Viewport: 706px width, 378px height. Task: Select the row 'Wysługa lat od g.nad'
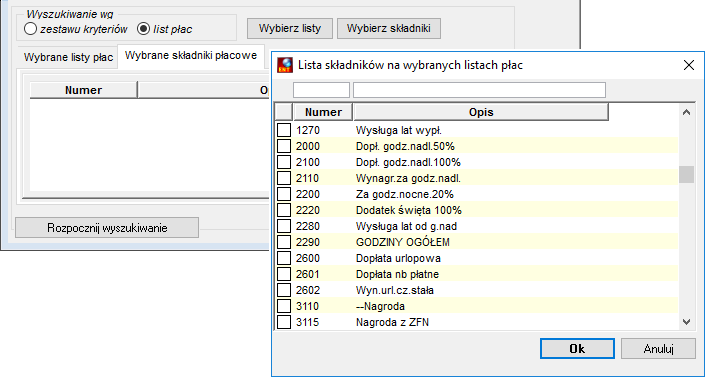477,226
